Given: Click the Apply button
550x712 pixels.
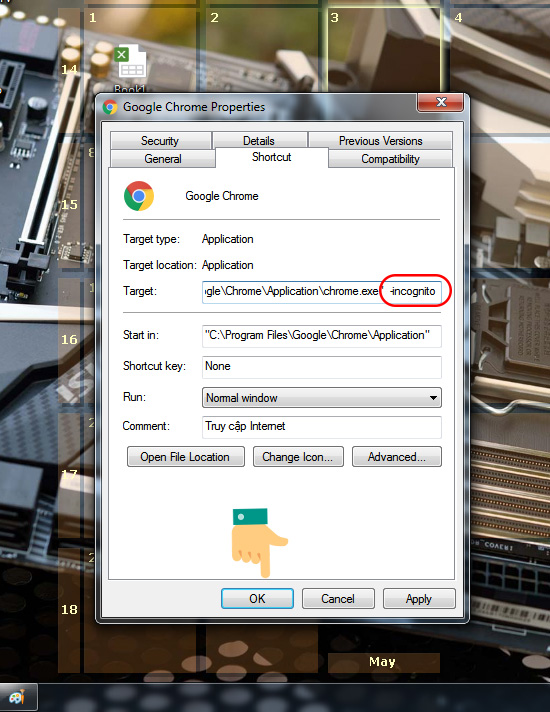Looking at the screenshot, I should click(x=419, y=598).
